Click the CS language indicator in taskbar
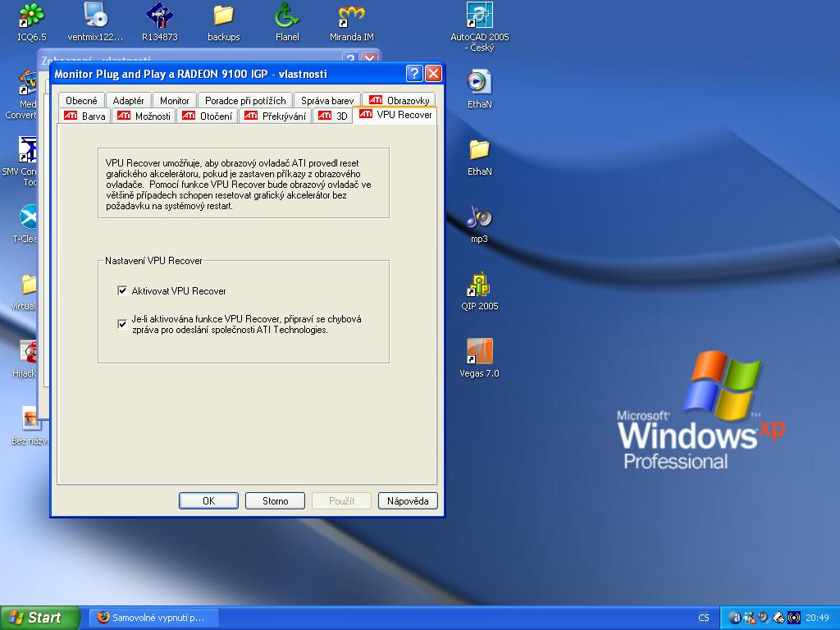This screenshot has height=630, width=840. [703, 618]
